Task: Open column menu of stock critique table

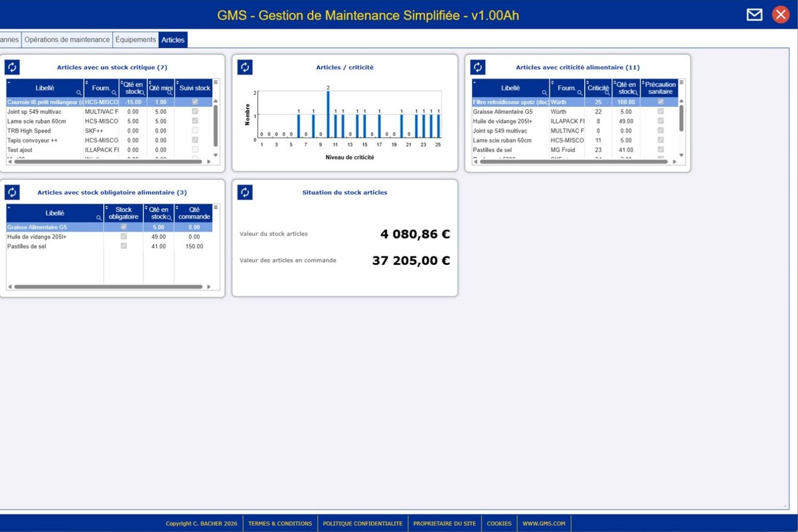Action: 216,82
